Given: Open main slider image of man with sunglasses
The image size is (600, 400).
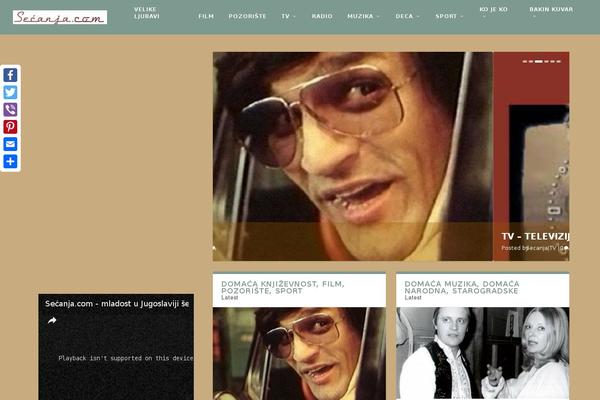Looking at the screenshot, I should pyautogui.click(x=352, y=156).
